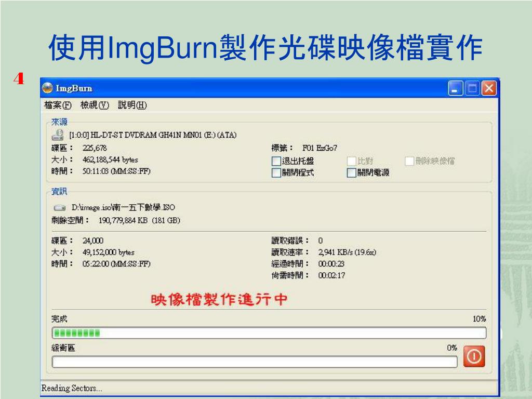
Task: Click the red stop/abort button
Action: pos(474,356)
